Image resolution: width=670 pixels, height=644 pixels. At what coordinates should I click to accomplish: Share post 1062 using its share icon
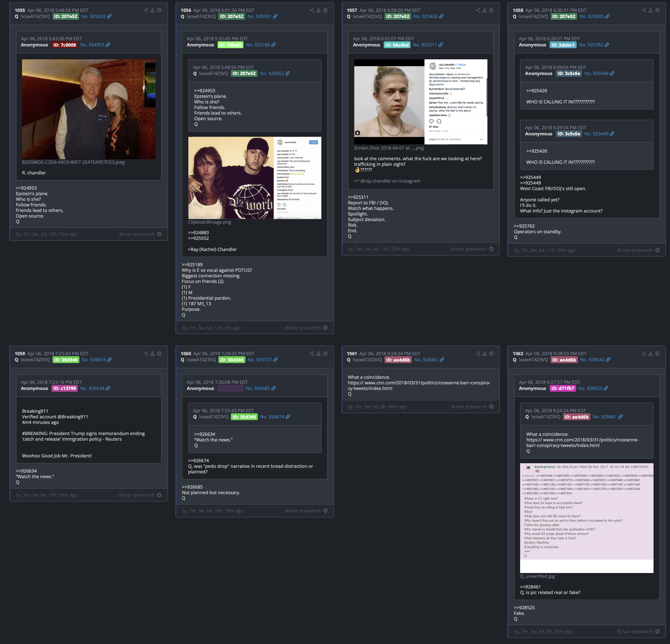644,353
